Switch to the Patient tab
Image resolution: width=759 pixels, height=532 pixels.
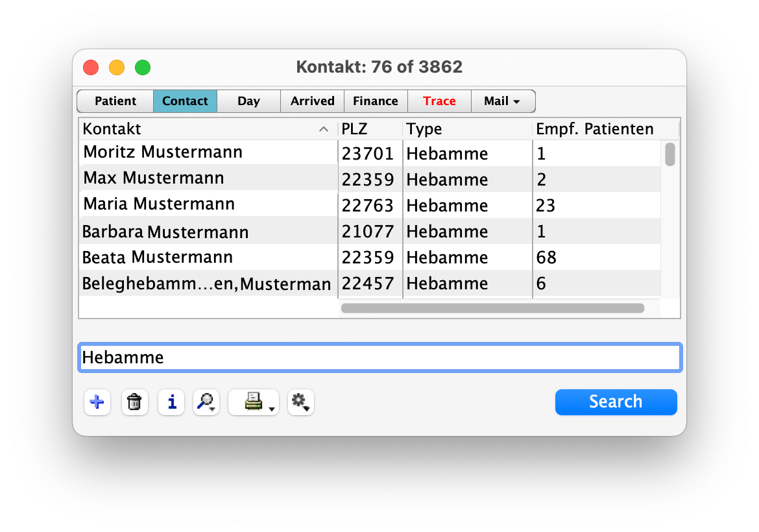[115, 101]
